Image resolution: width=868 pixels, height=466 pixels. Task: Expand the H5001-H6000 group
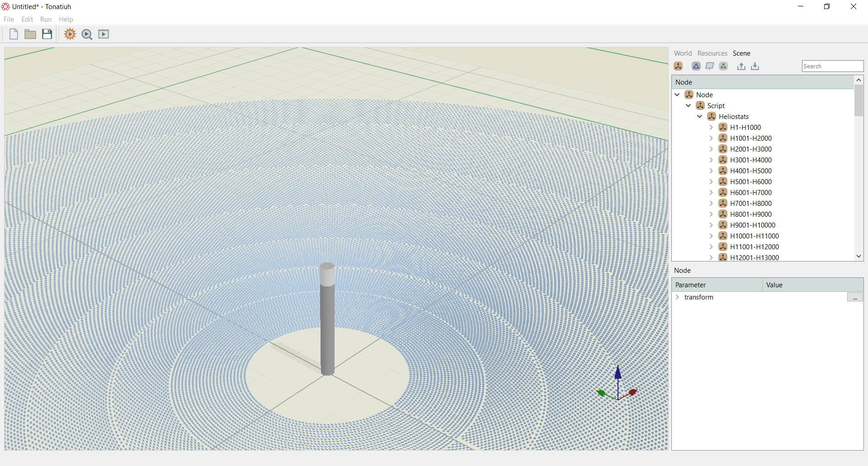point(711,181)
